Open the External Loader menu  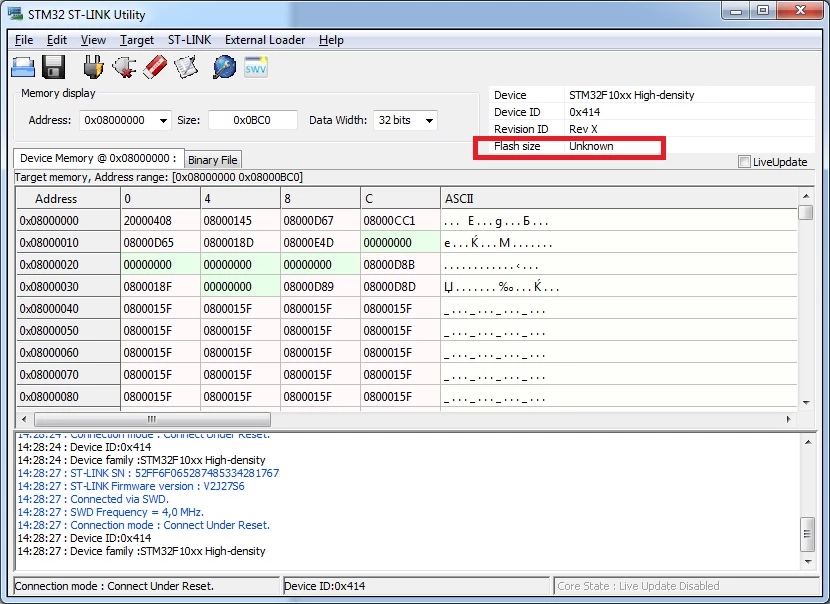click(265, 40)
